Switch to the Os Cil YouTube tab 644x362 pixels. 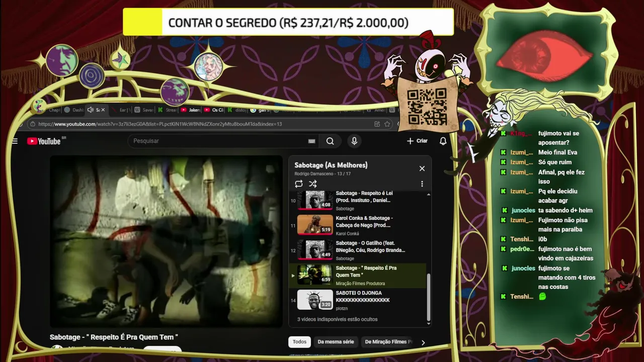click(x=214, y=110)
